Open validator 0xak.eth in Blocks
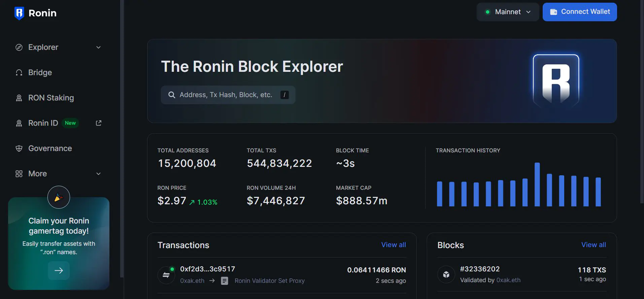Screen dimensions: 644x299 coord(508,280)
